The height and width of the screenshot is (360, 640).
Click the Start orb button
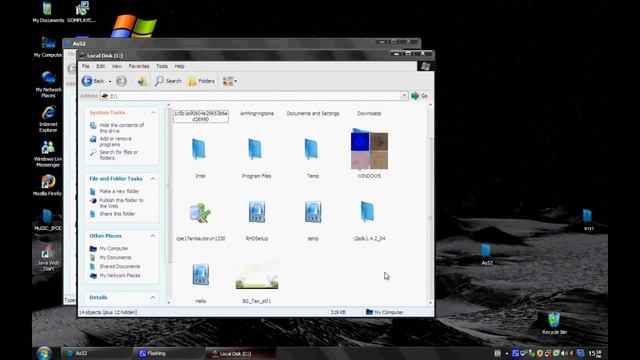[x=44, y=353]
